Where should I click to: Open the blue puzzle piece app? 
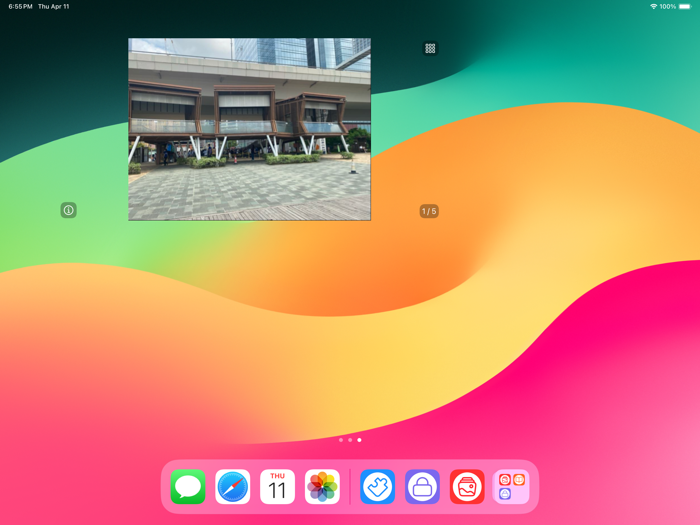click(x=378, y=487)
